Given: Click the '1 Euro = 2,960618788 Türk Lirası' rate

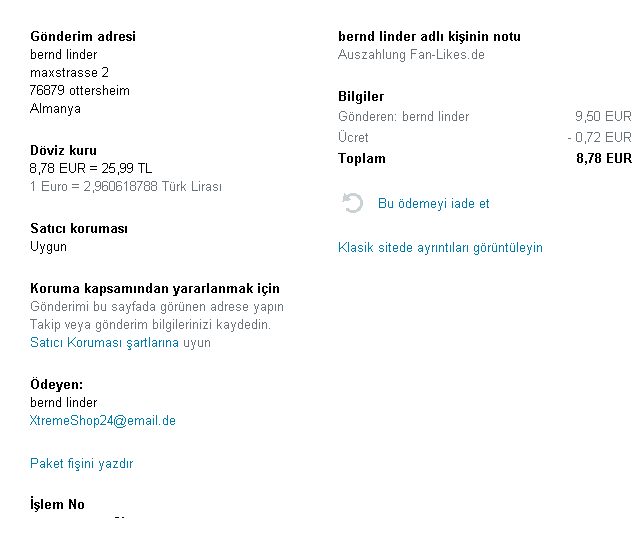Looking at the screenshot, I should pyautogui.click(x=126, y=187).
